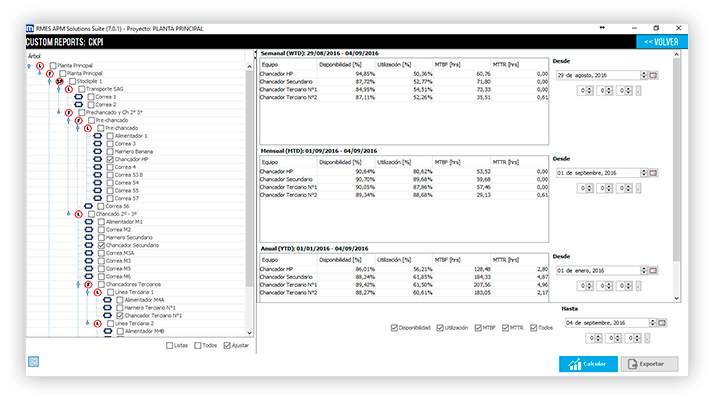Open calendar icon for 01 de septiembre date
Screen dimensions: 716x399
(653, 173)
